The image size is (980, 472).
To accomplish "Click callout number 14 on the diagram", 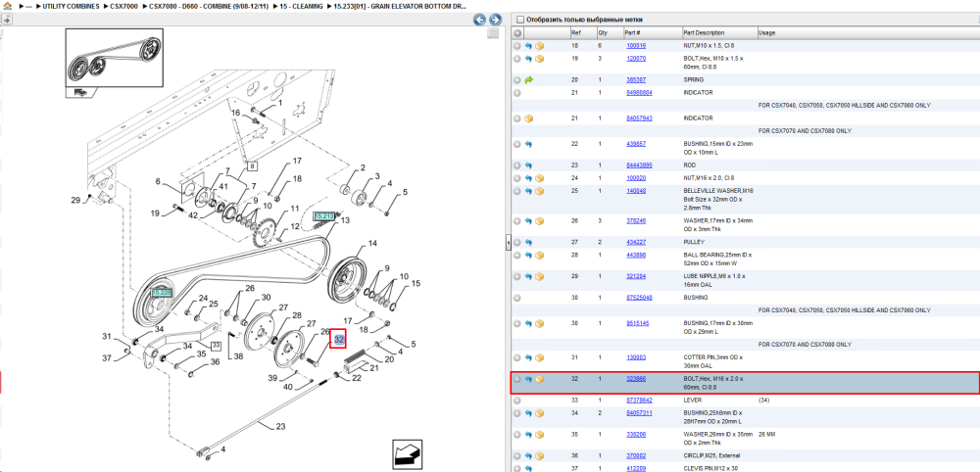I will (373, 244).
